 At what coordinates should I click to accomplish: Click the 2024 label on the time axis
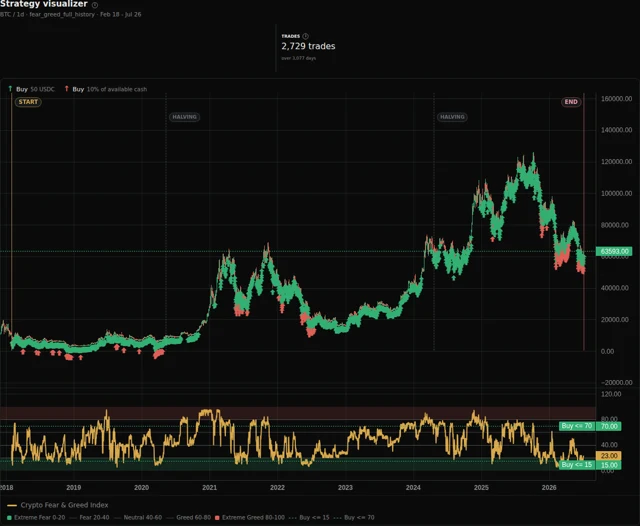pos(413,487)
